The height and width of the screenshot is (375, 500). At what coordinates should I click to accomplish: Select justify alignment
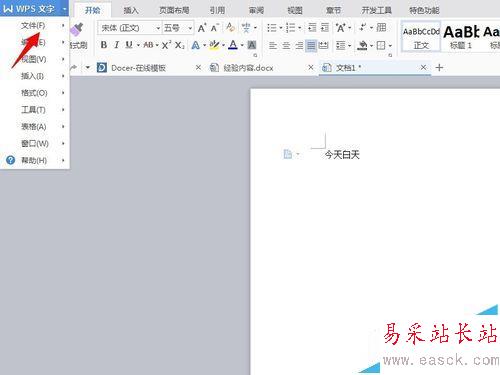(311, 45)
